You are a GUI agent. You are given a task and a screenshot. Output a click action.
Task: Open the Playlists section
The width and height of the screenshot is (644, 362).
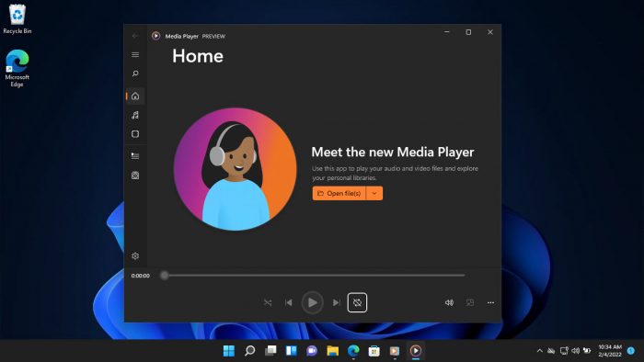pos(135,175)
